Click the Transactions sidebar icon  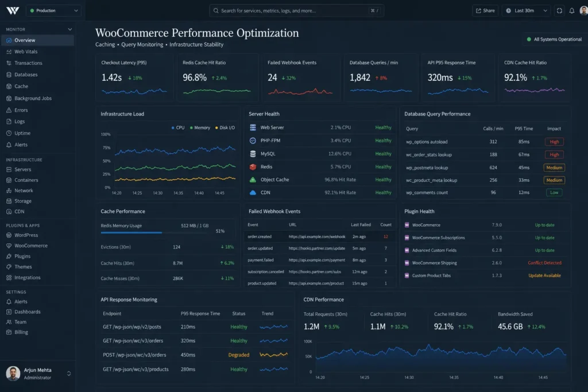click(x=9, y=63)
